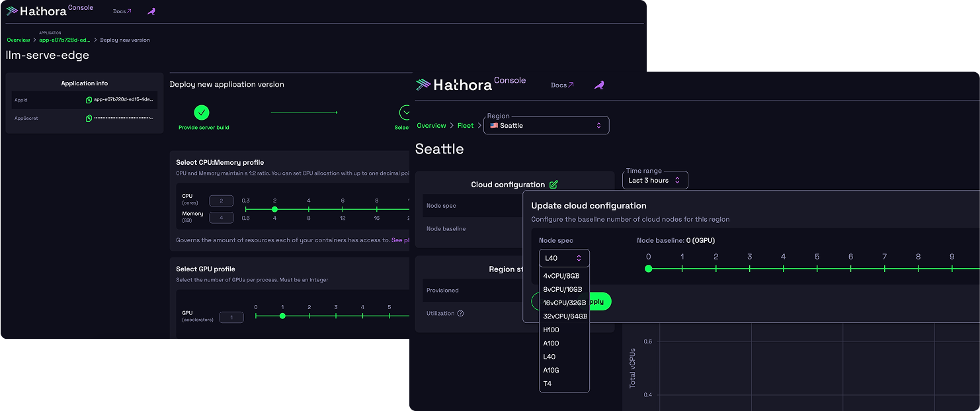
Task: Copy the AppSecret value
Action: click(x=89, y=118)
